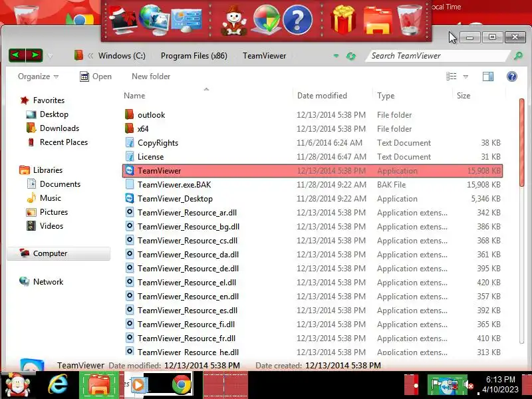Click the search magnifier icon
532x399 pixels.
[518, 56]
